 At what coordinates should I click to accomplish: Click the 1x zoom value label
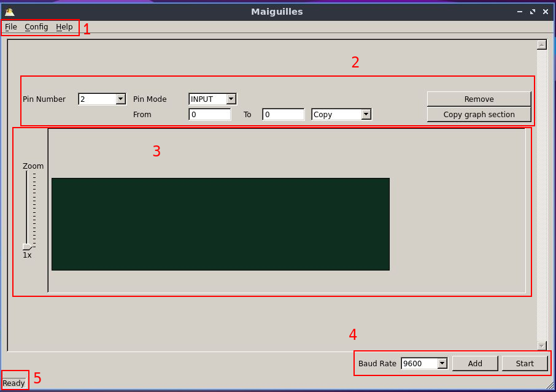(27, 255)
